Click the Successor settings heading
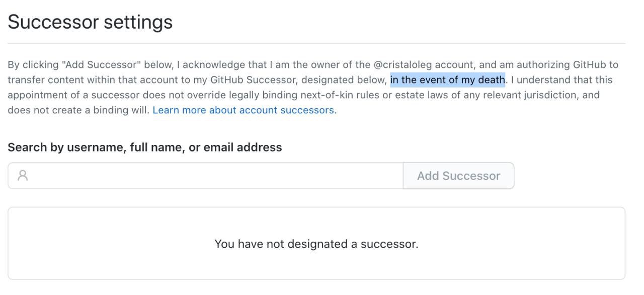 [90, 22]
